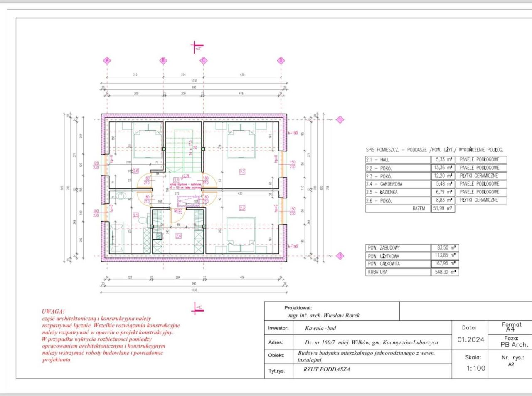The width and height of the screenshot is (532, 396).
Task: Click the area value '8,83 m²'
Action: [443, 200]
